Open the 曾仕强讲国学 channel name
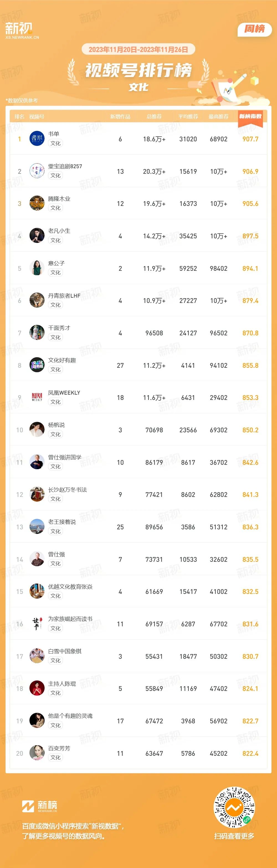Image resolution: width=277 pixels, height=868 pixels. 65,457
